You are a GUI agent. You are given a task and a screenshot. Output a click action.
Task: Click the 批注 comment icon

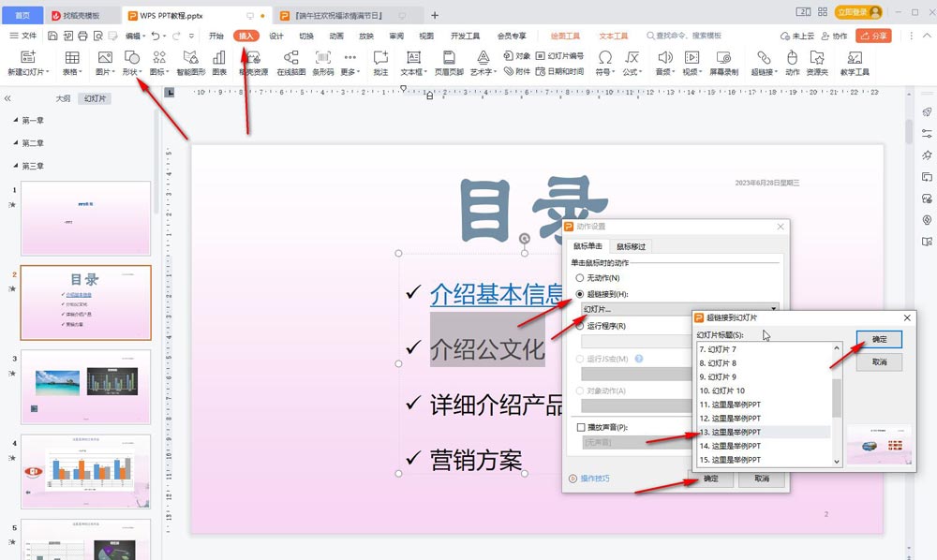pyautogui.click(x=380, y=57)
